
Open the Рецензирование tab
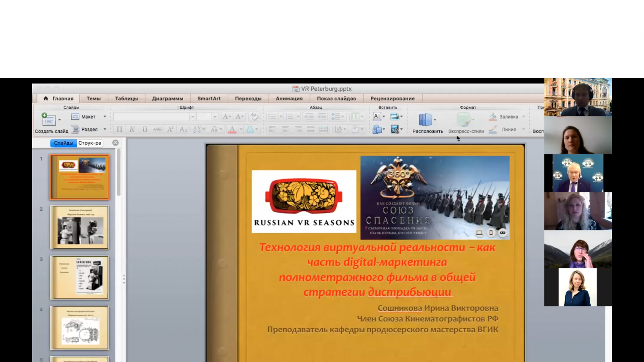392,98
